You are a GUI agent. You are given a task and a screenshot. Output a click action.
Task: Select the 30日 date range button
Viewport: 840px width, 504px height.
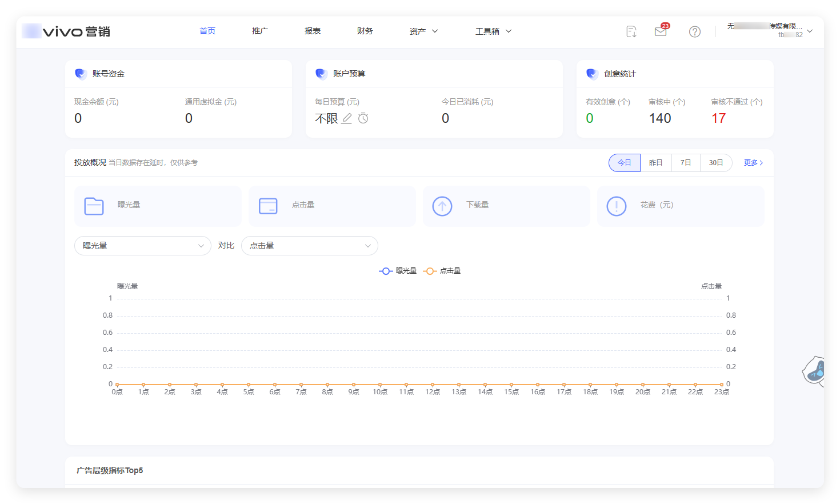click(x=716, y=162)
